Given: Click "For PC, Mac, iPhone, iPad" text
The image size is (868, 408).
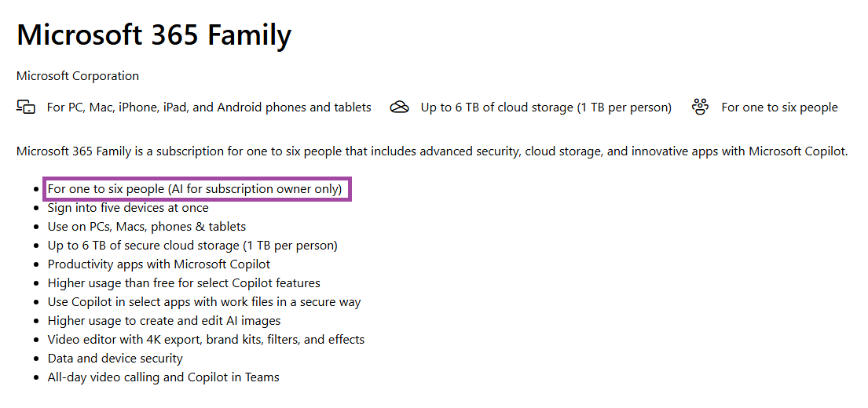Looking at the screenshot, I should pos(209,107).
